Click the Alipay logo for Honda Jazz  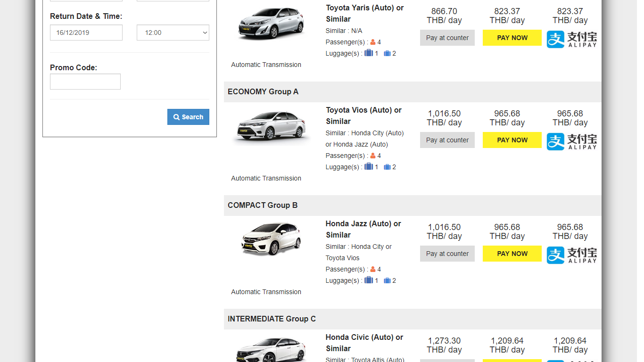pos(572,255)
